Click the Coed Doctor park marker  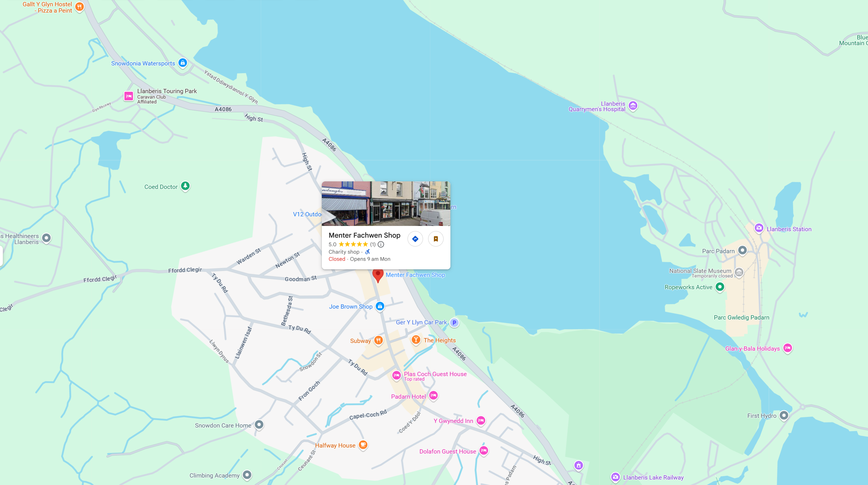tap(185, 186)
